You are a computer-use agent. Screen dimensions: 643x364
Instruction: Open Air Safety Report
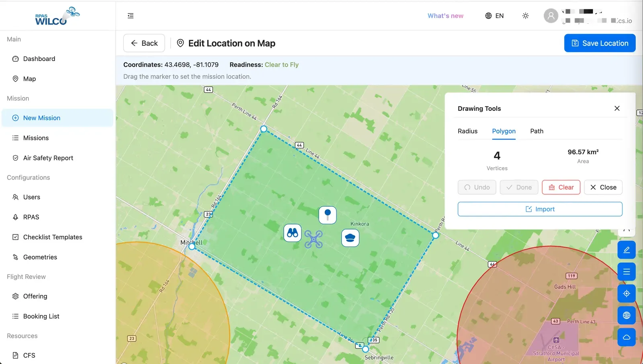click(x=57, y=158)
